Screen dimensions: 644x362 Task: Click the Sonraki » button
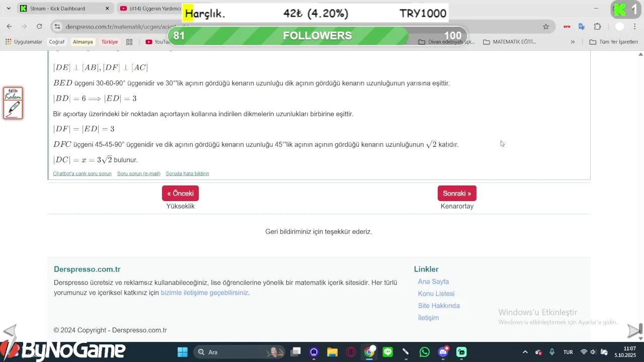(x=457, y=193)
